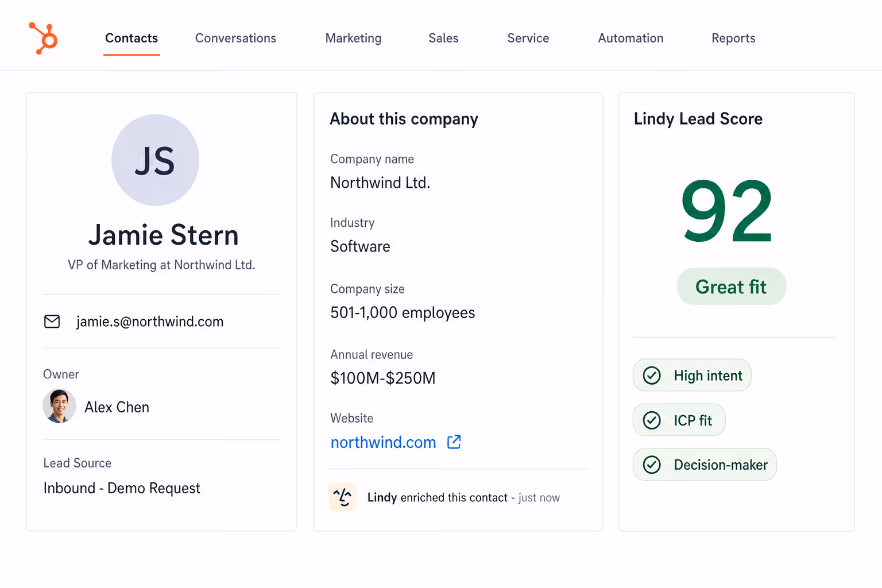Click the HubSpot sprocket logo
The image size is (882, 588).
[x=43, y=38]
